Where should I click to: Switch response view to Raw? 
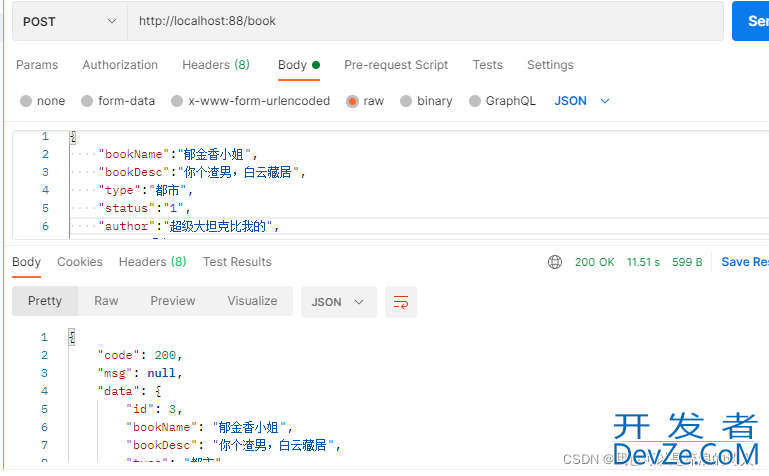[106, 301]
